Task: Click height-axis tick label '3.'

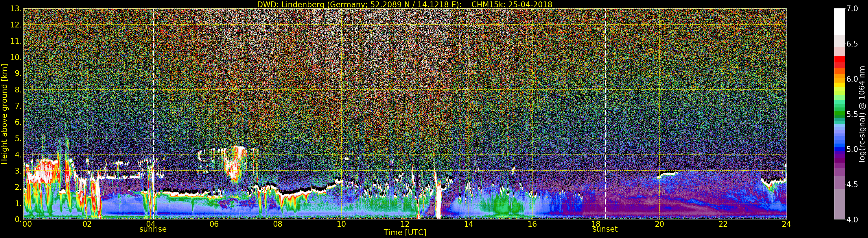Action: tap(18, 171)
